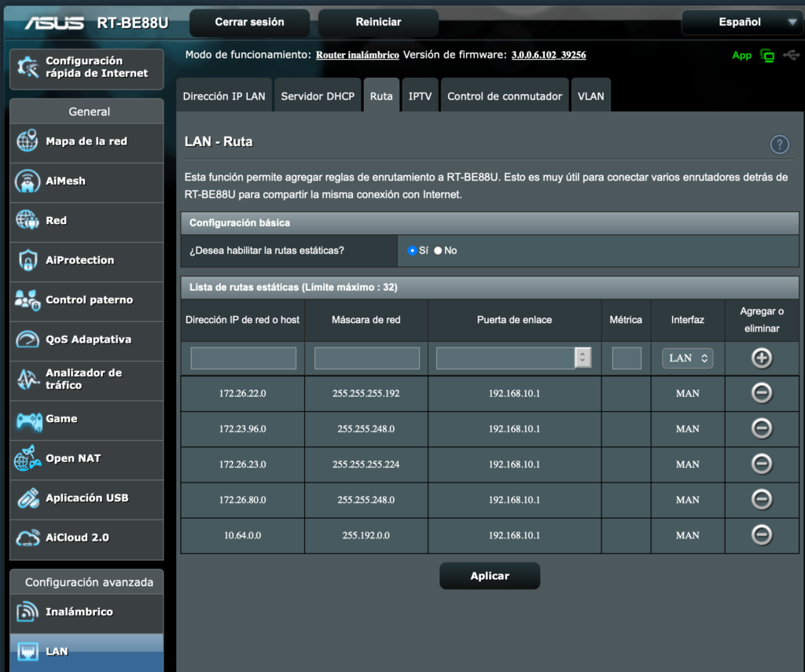Remove route 172.26.80.0 with minus icon

(762, 500)
